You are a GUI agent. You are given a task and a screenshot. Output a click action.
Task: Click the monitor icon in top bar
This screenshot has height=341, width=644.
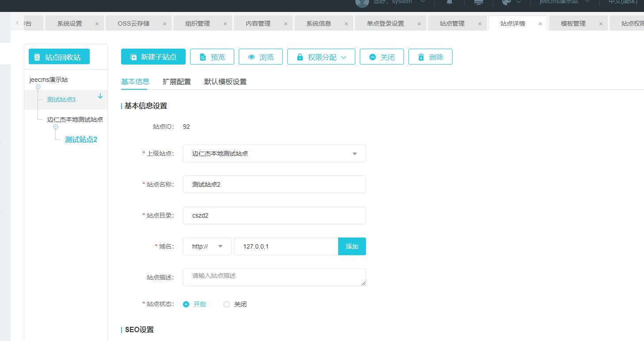pyautogui.click(x=478, y=2)
